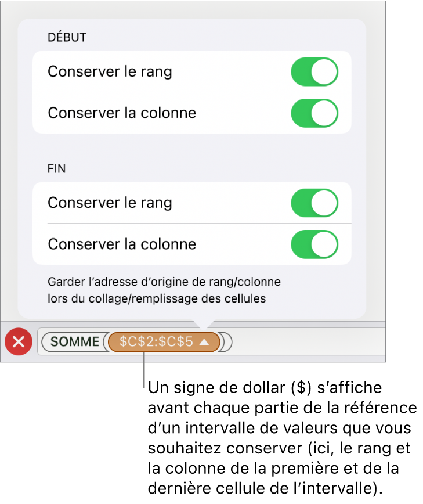Click the Conserver le rang label under DÉBUT
The image size is (423, 504).
110,72
